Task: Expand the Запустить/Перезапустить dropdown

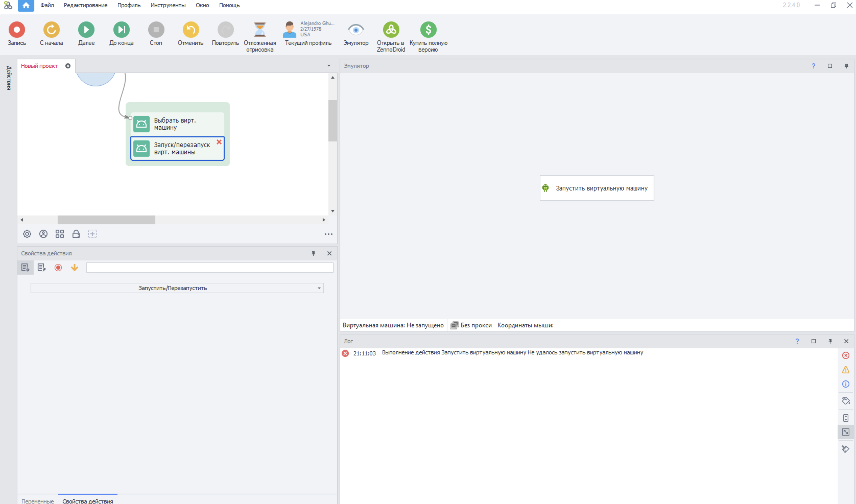Action: pos(319,288)
